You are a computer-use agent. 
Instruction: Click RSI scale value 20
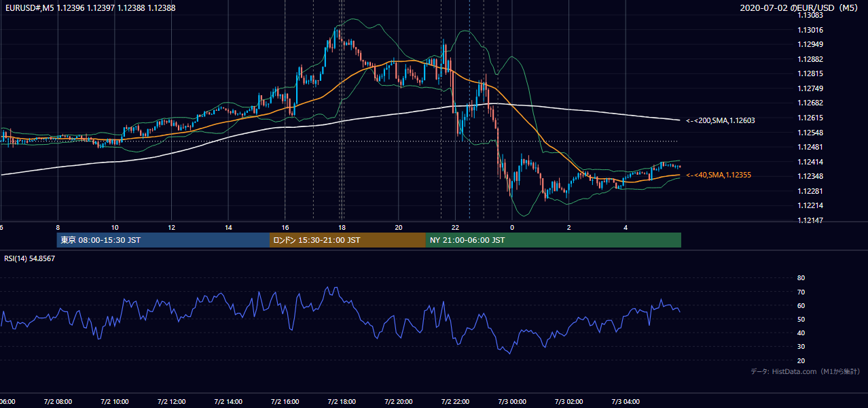pyautogui.click(x=801, y=360)
